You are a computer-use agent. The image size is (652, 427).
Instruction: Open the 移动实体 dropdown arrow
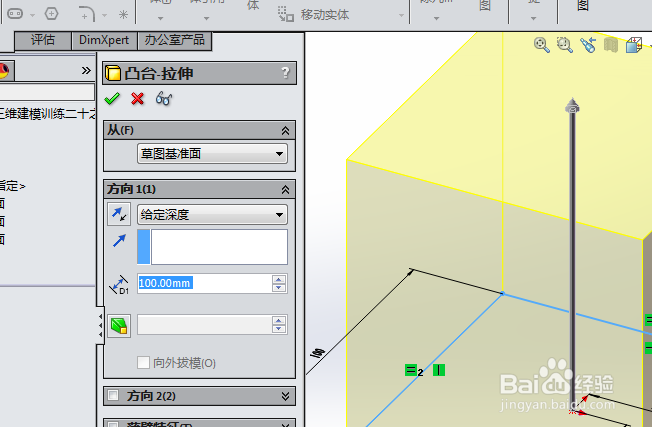pyautogui.click(x=401, y=15)
